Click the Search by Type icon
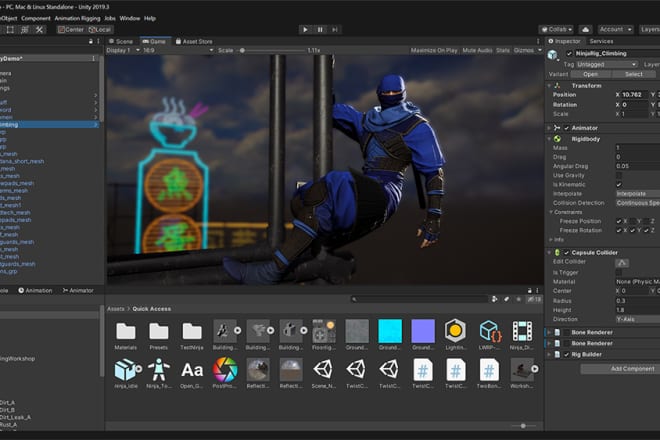 pos(495,299)
